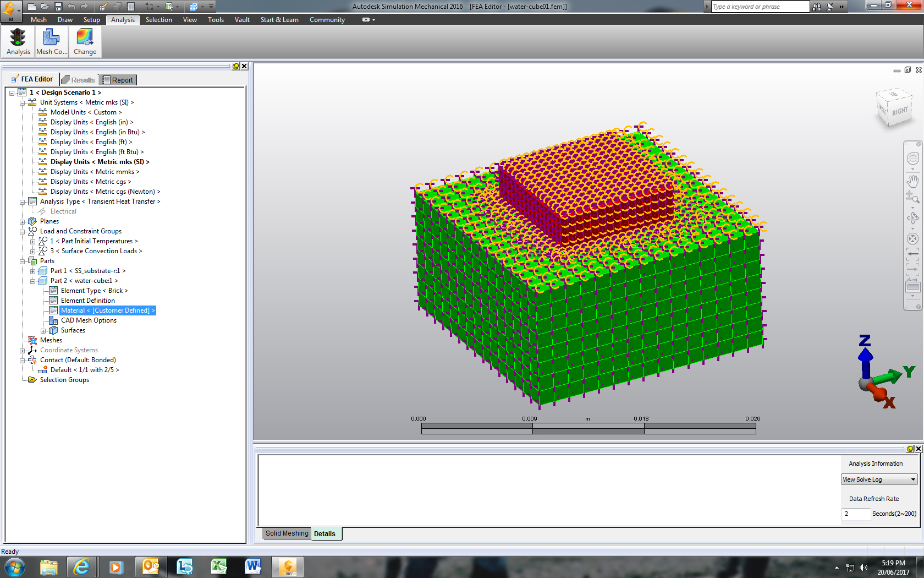Switch to the Solid Meshing tab
Screen dimensions: 924x578
coord(286,533)
